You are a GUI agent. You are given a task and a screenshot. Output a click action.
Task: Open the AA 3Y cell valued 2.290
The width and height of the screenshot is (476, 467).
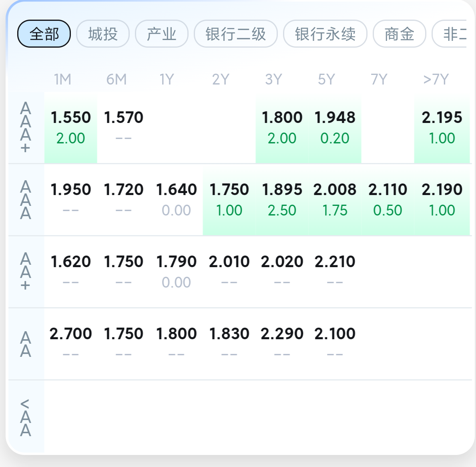point(282,344)
